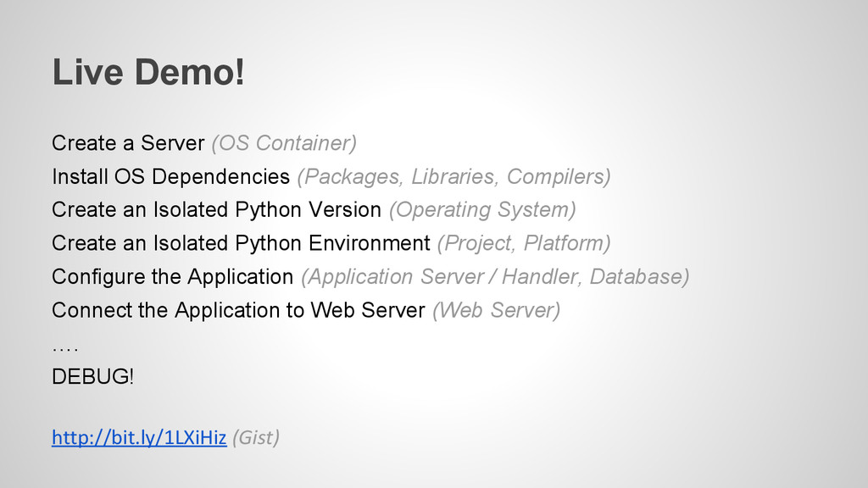868x488 pixels.
Task: Click the "(OS Container)" italic note
Action: 284,143
